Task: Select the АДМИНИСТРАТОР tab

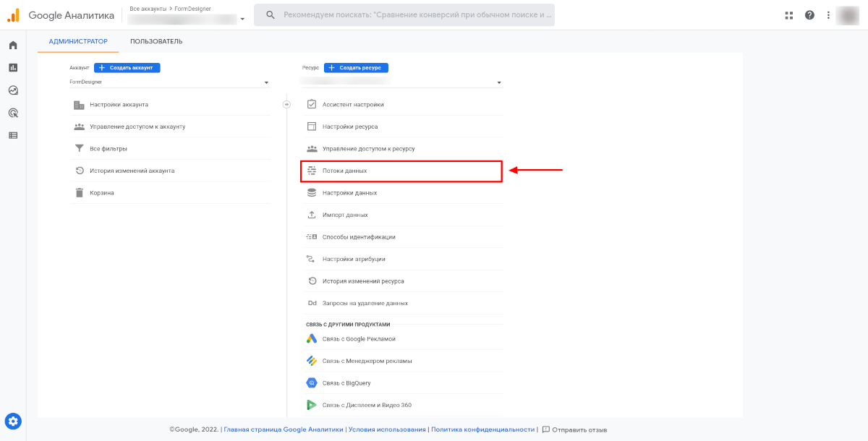Action: point(78,42)
